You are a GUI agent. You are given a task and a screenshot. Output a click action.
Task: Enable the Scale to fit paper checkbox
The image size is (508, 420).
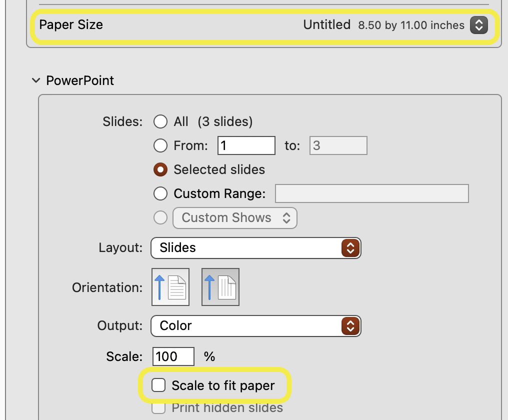click(x=158, y=385)
